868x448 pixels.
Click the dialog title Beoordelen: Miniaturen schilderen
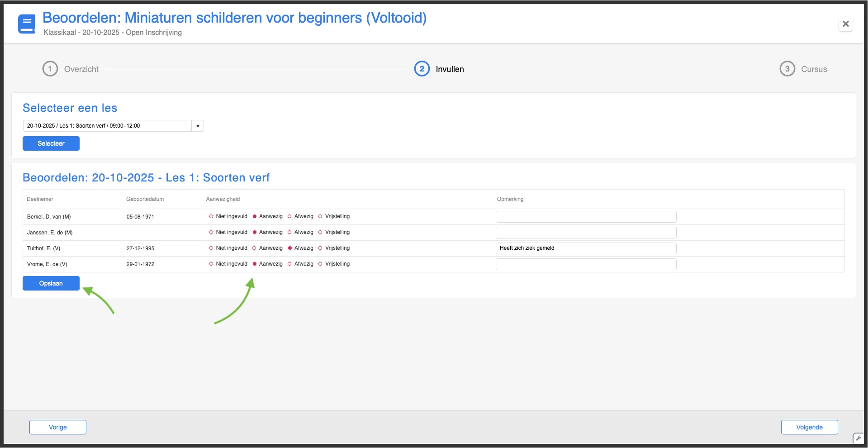point(234,18)
